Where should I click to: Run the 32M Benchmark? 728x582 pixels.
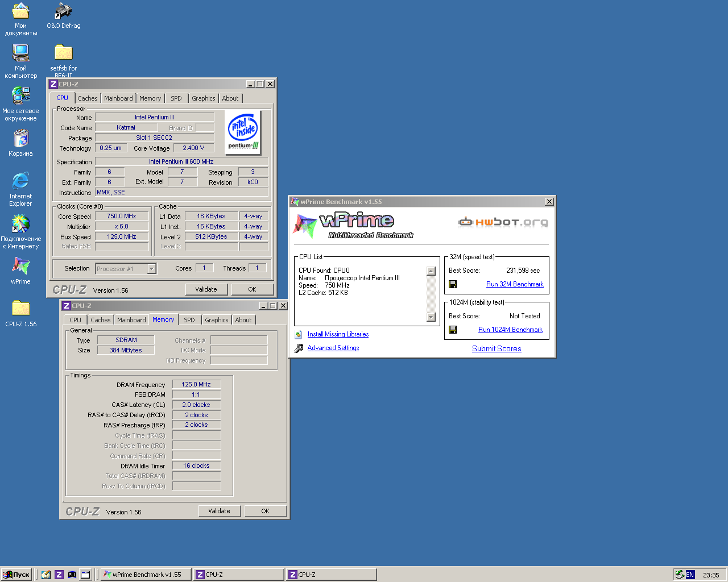pos(515,284)
